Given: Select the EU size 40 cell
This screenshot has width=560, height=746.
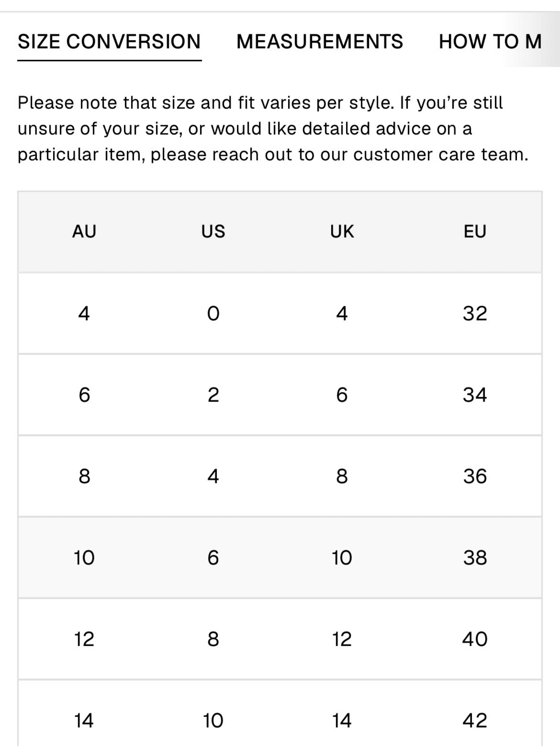Looking at the screenshot, I should point(475,639).
